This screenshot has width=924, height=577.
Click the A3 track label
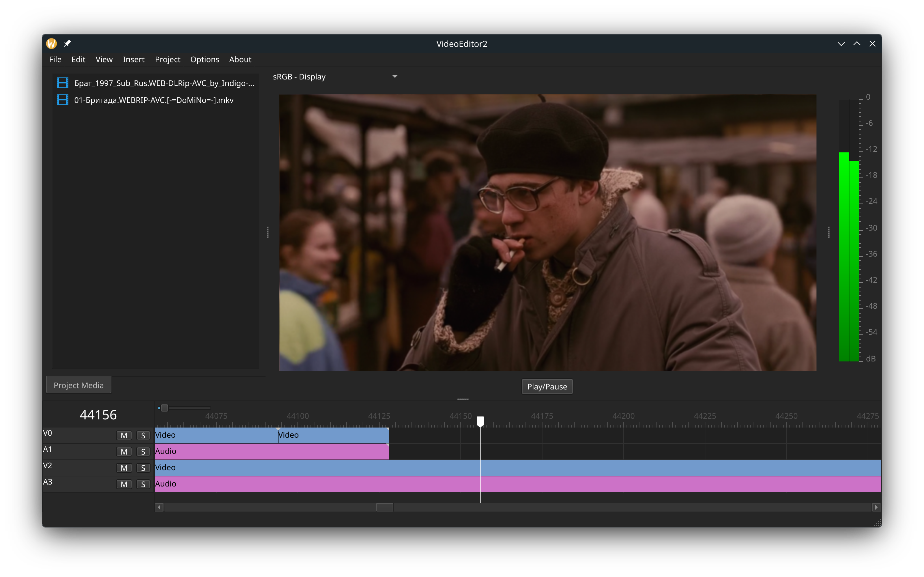[x=47, y=482]
